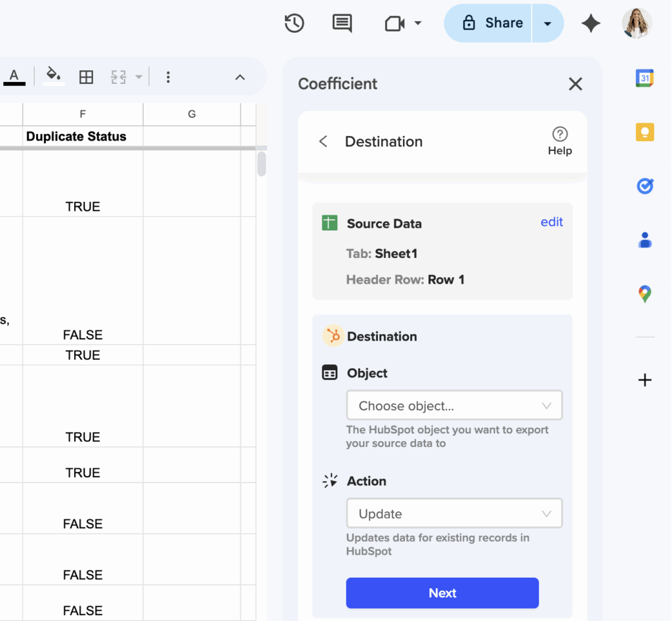The image size is (672, 621).
Task: Open Coefficient Help
Action: click(560, 141)
